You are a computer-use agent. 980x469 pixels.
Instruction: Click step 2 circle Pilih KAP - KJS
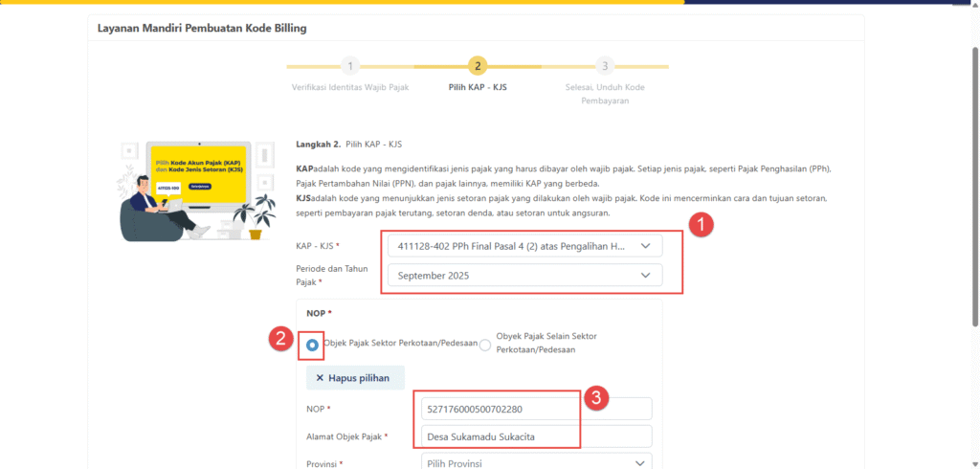tap(477, 66)
